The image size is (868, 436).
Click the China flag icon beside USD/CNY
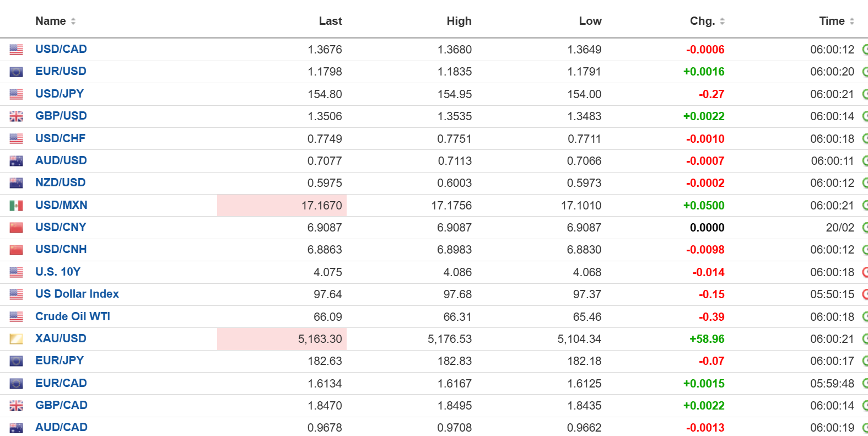click(x=16, y=228)
